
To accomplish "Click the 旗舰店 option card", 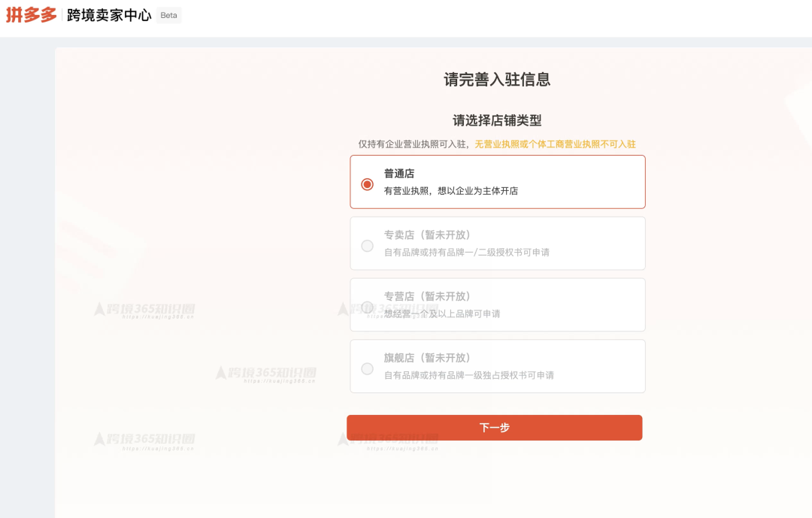I will [x=496, y=366].
